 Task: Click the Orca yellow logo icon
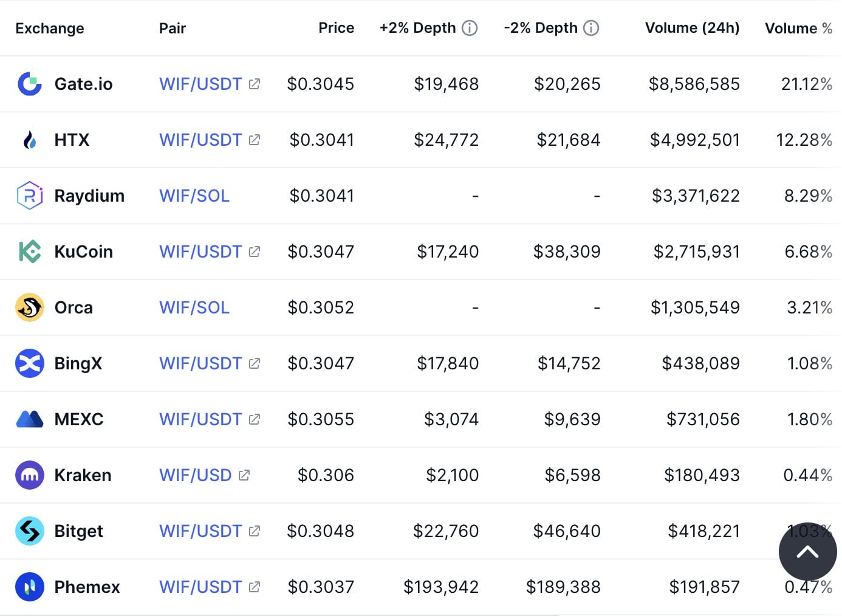pyautogui.click(x=29, y=307)
